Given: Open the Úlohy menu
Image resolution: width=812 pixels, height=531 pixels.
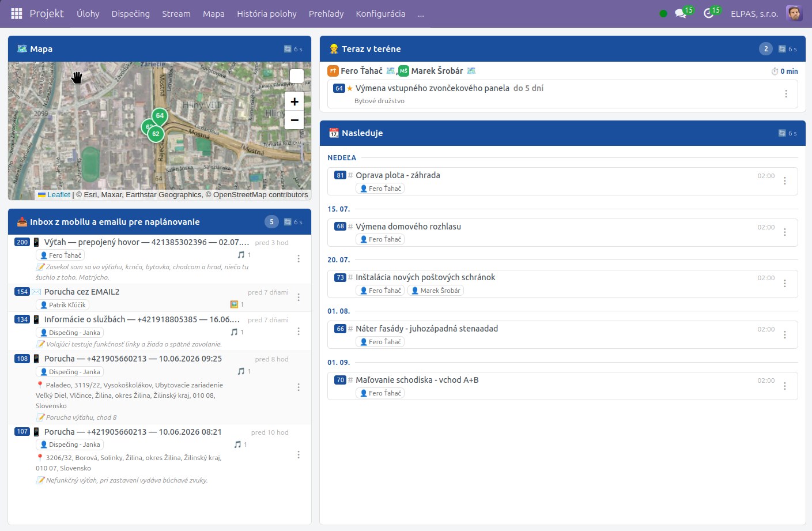Looking at the screenshot, I should (x=88, y=13).
